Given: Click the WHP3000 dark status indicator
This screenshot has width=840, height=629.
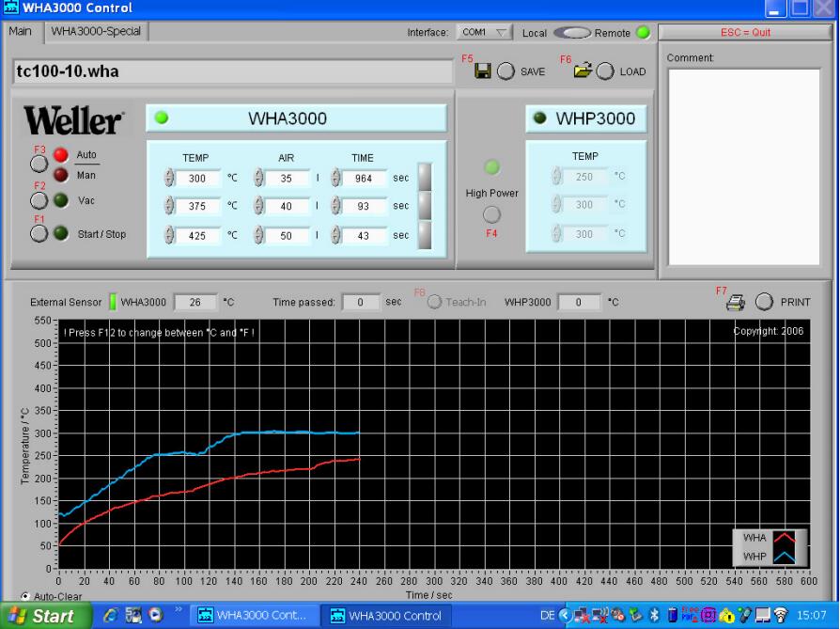Looking at the screenshot, I should [539, 118].
